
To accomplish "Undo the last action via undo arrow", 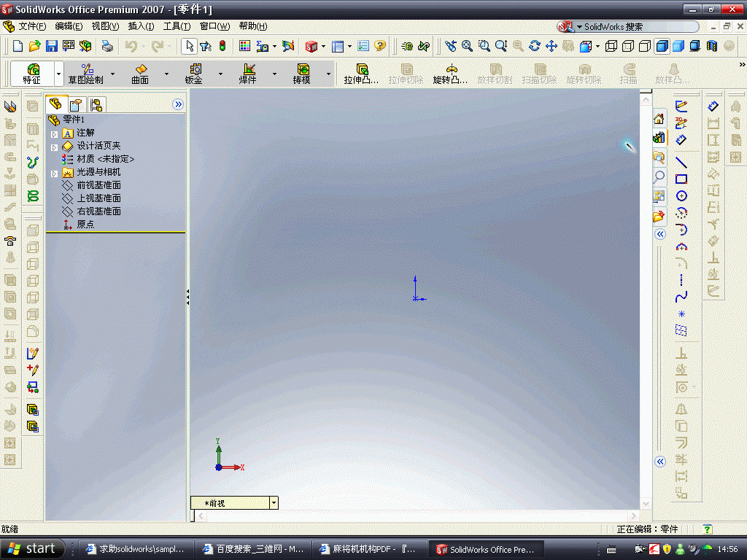I will (x=131, y=46).
